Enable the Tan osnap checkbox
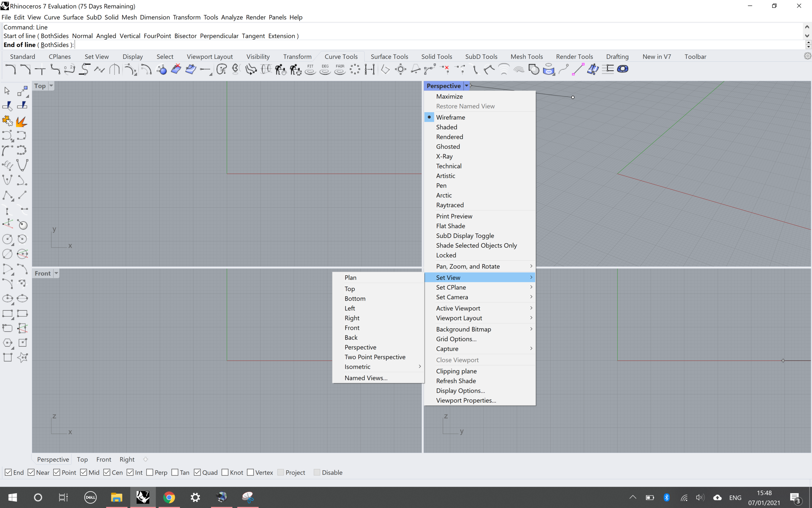The height and width of the screenshot is (508, 812). (x=175, y=472)
